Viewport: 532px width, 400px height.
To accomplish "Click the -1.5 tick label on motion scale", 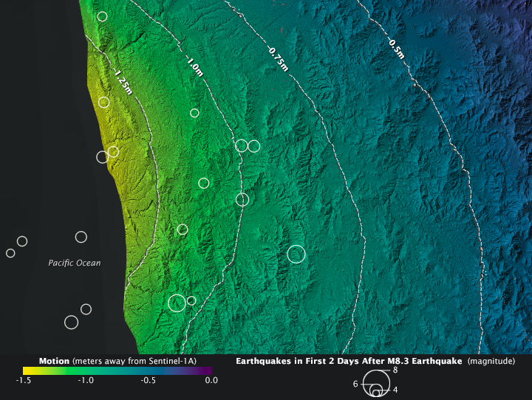I will pos(24,381).
